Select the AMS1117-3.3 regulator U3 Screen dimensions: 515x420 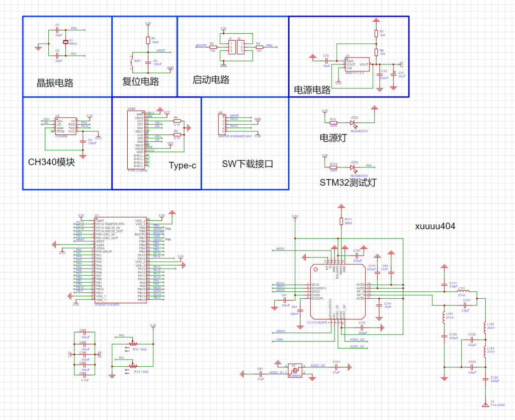357,64
